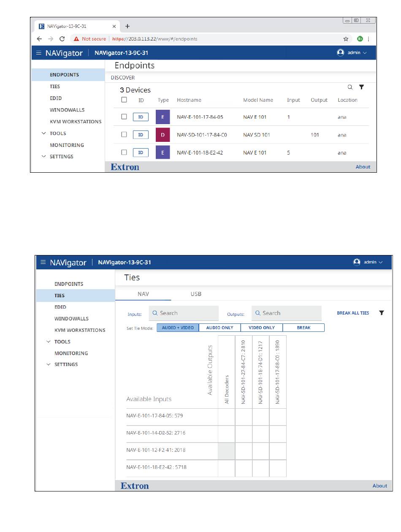Select the AUDIO ONLY tie mode
The width and height of the screenshot is (401, 532).
coord(219,328)
